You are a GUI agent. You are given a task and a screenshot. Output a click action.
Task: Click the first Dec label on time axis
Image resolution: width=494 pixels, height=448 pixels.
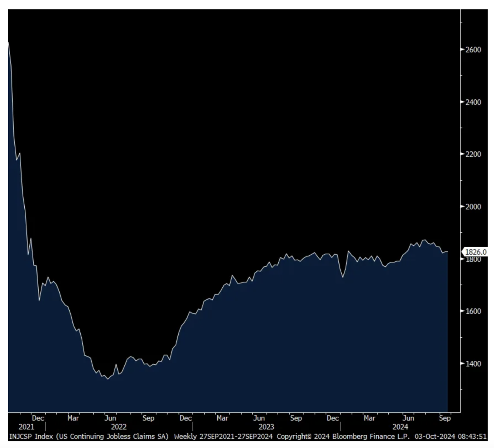[38, 418]
